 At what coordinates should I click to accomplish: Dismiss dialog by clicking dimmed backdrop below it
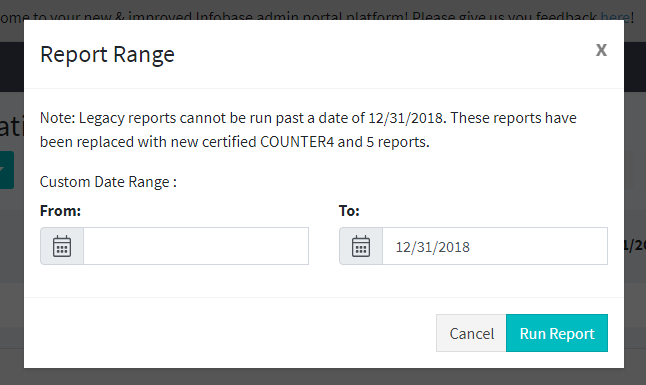tap(323, 377)
